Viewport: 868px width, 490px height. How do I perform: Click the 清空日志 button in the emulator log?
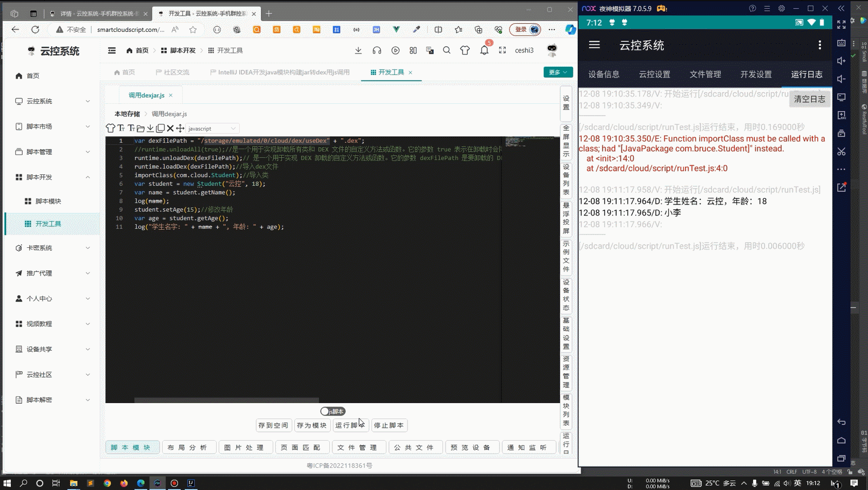click(809, 99)
